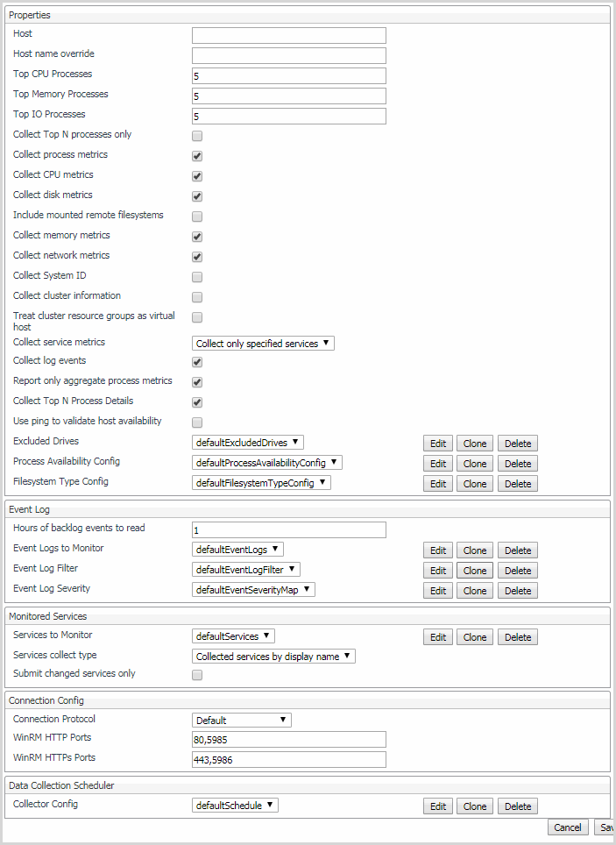Image resolution: width=616 pixels, height=845 pixels.
Task: Choose Services collect type dropdown
Action: [273, 656]
